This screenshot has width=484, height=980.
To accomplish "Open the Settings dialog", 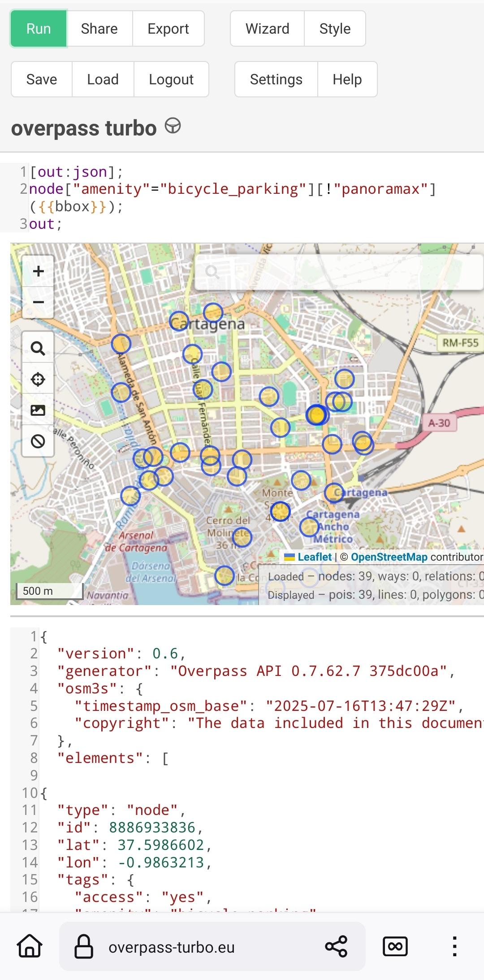I will 276,79.
